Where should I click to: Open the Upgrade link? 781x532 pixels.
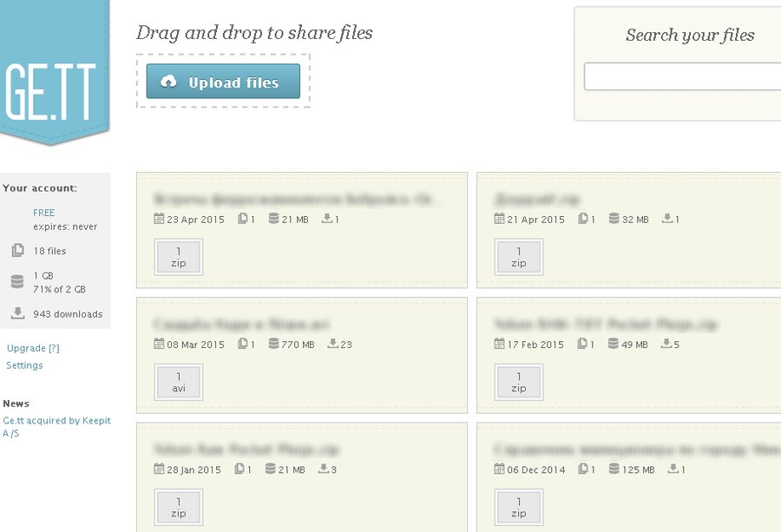pyautogui.click(x=33, y=348)
